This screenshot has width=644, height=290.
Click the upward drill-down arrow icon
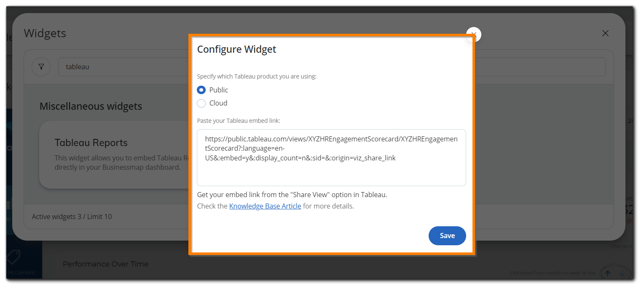pyautogui.click(x=608, y=273)
